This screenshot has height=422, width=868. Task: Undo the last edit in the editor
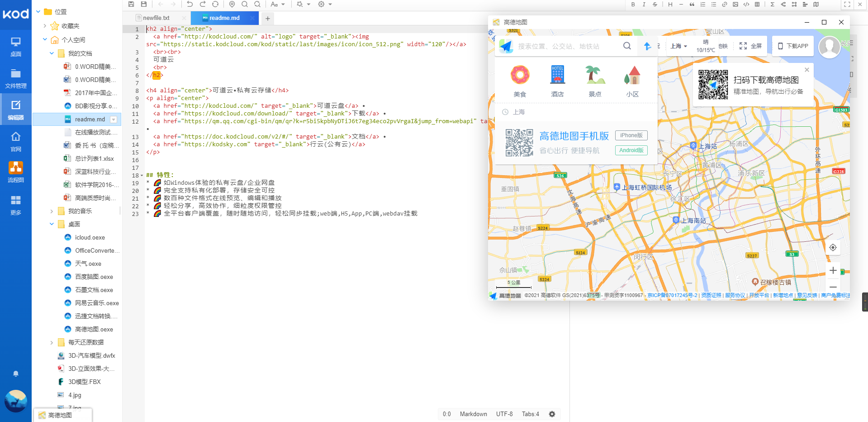pos(190,4)
